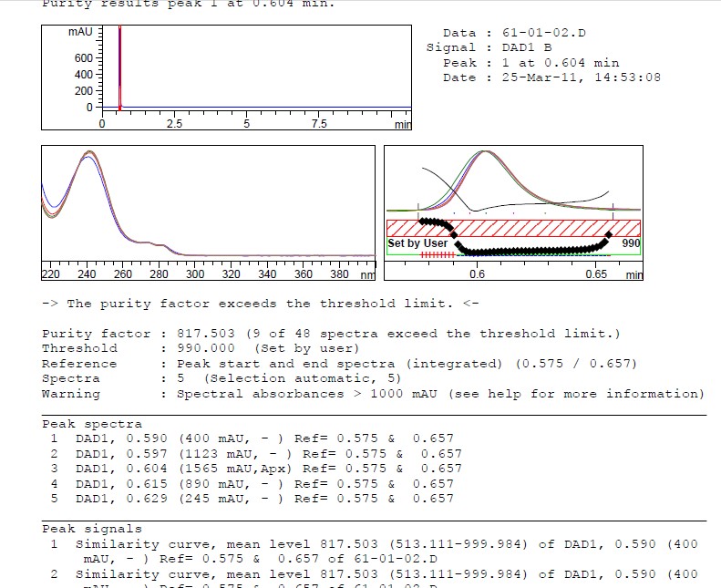The image size is (721, 588).
Task: Click the UV spectra plot maximum near 240 nm
Action: pyautogui.click(x=88, y=154)
